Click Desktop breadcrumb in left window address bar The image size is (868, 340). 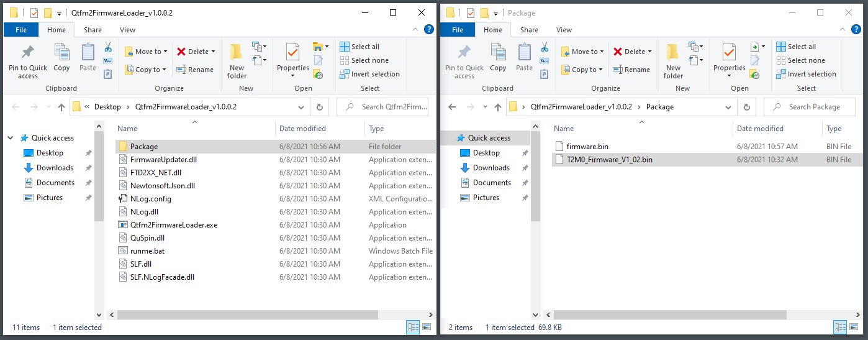pyautogui.click(x=107, y=107)
